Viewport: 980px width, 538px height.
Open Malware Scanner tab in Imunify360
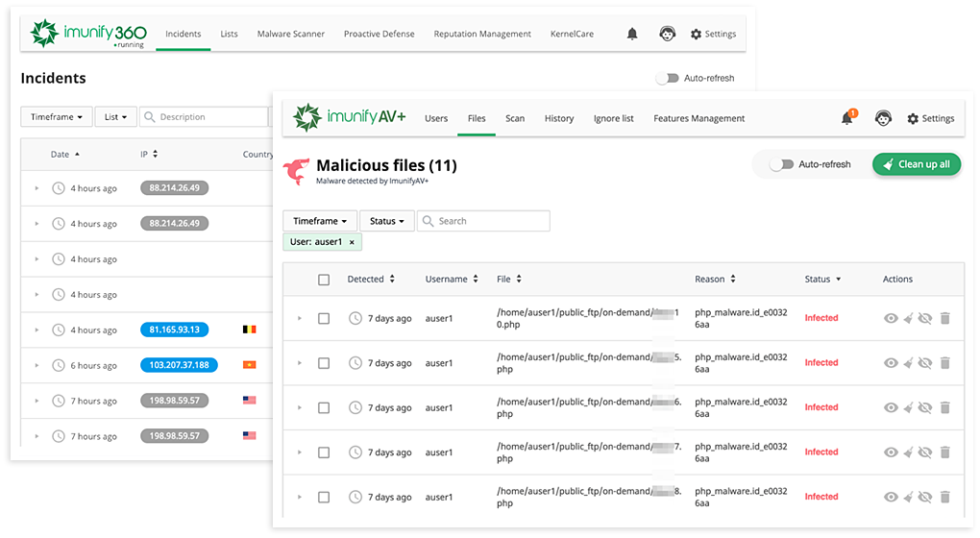[x=290, y=34]
